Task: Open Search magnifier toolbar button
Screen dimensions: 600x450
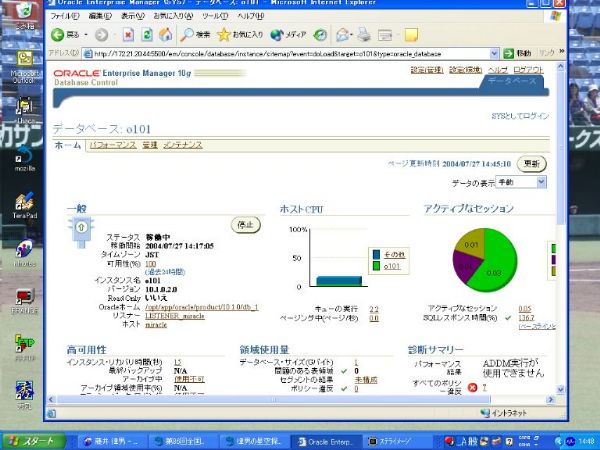Action: point(196,35)
